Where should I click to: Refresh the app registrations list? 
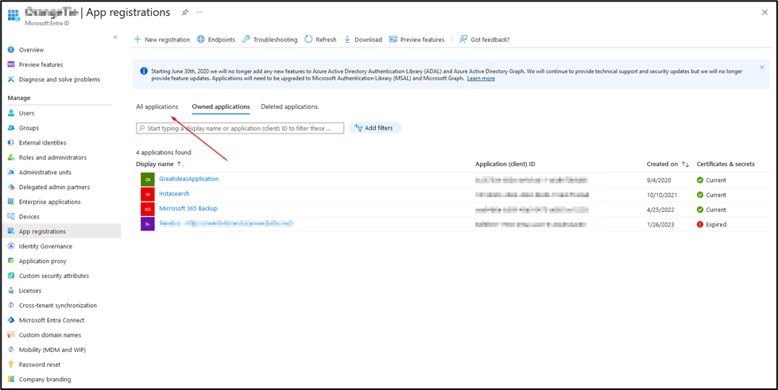click(321, 39)
